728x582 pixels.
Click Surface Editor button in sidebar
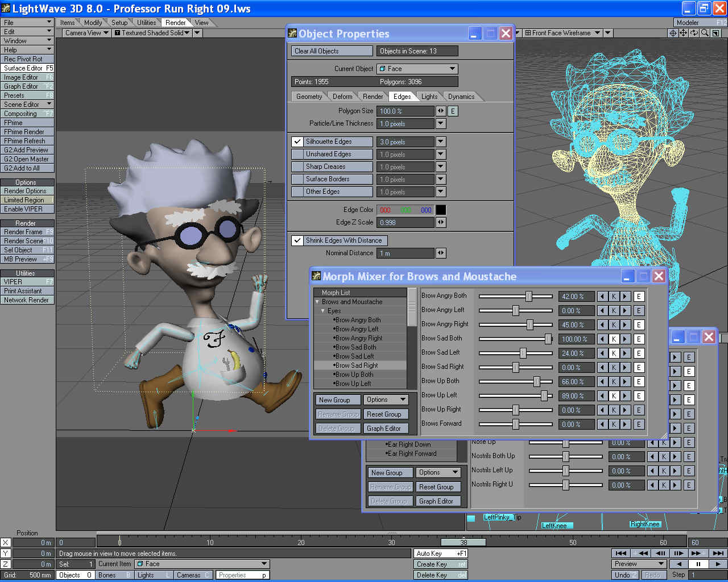click(27, 68)
